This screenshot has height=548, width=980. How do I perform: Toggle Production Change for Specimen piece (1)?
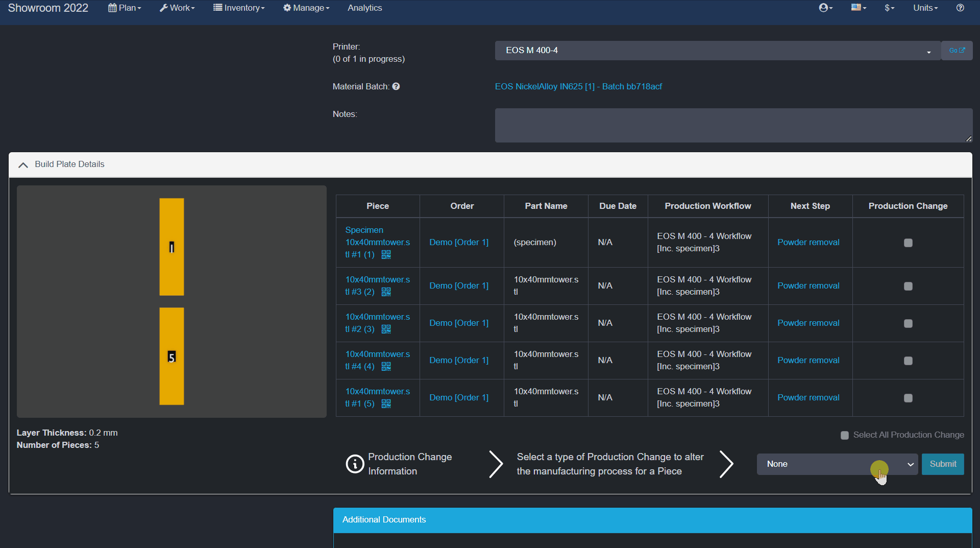tap(908, 243)
